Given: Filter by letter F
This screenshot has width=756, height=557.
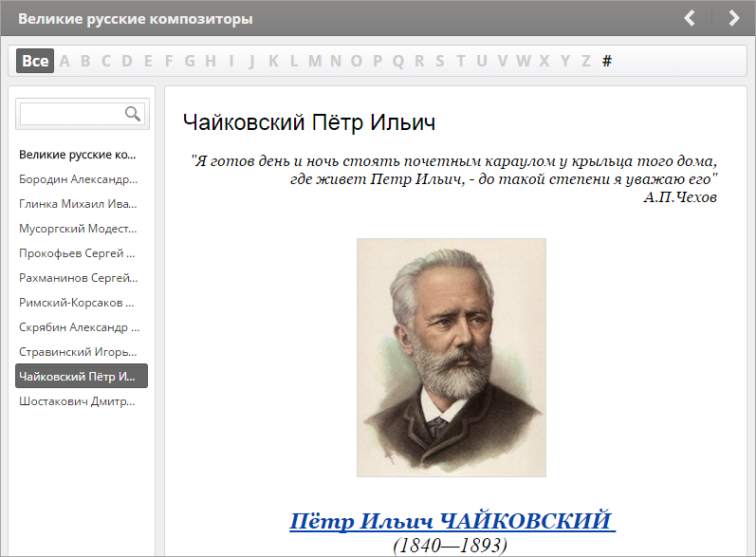Looking at the screenshot, I should pos(169,61).
